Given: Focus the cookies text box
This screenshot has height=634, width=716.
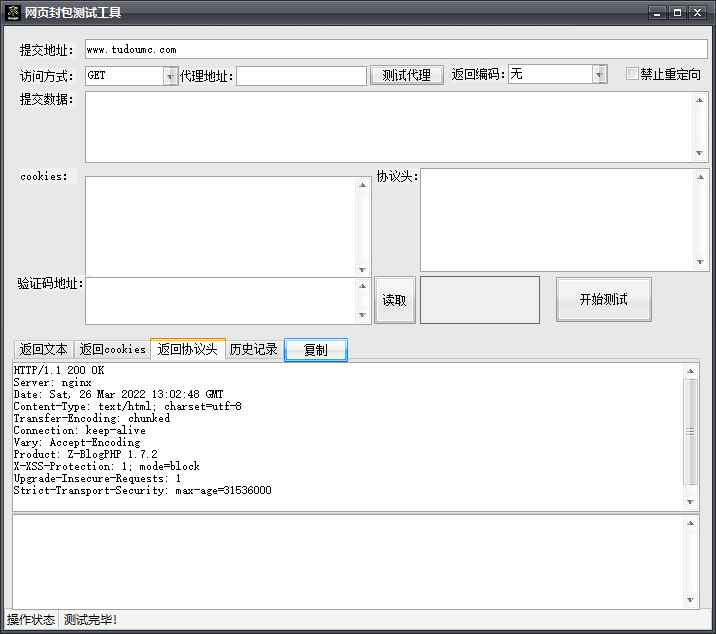Looking at the screenshot, I should 221,226.
